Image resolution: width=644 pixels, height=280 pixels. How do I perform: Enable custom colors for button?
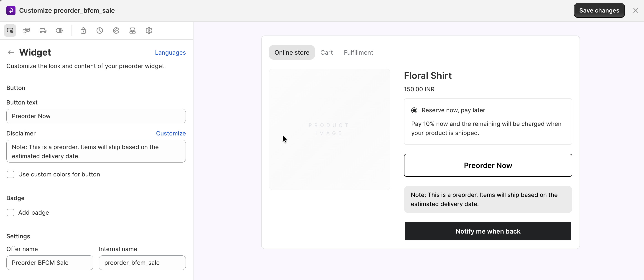[x=10, y=174]
